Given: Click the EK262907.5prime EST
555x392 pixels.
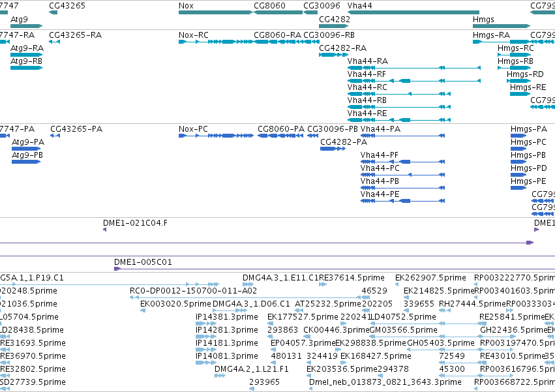Looking at the screenshot, I should (398, 284).
